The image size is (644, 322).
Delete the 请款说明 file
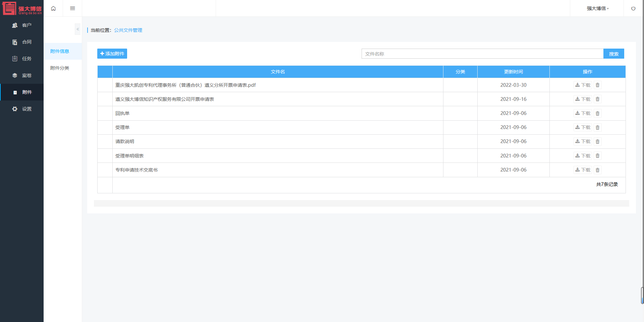click(x=597, y=141)
